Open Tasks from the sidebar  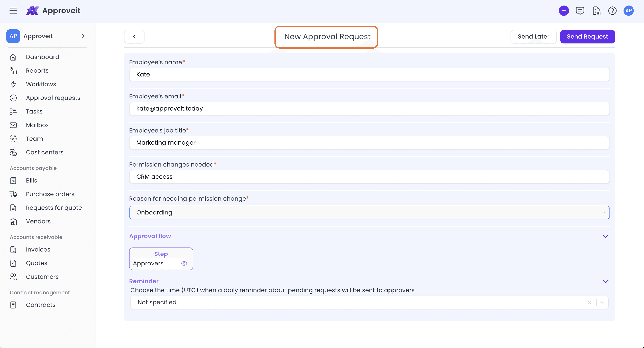coord(34,112)
